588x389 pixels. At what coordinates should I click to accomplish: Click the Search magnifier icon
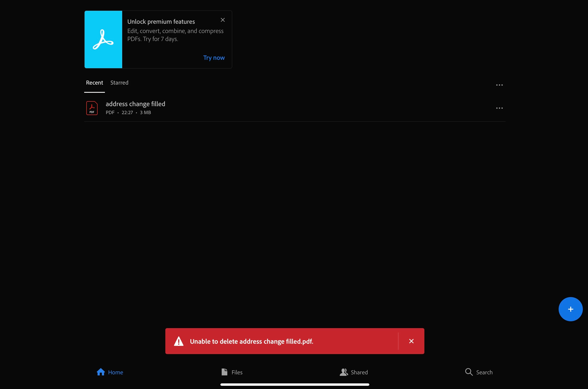pos(469,372)
